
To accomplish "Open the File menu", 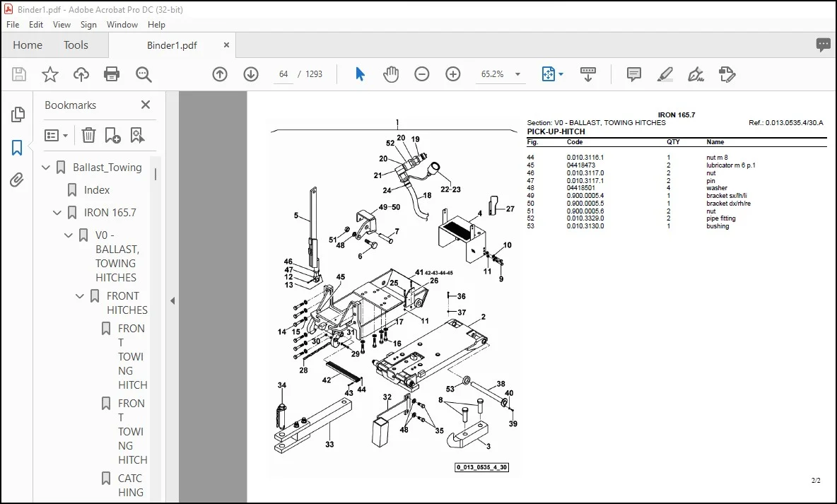I will coord(13,25).
